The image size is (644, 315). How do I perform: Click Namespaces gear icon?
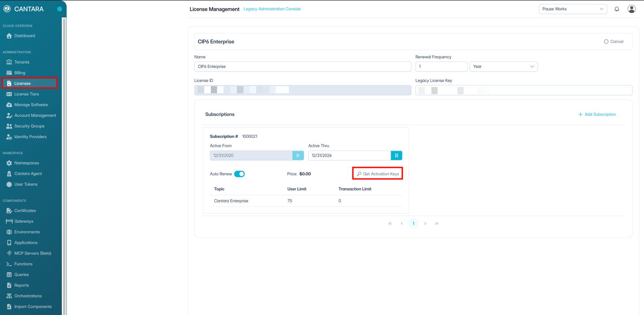tap(9, 163)
